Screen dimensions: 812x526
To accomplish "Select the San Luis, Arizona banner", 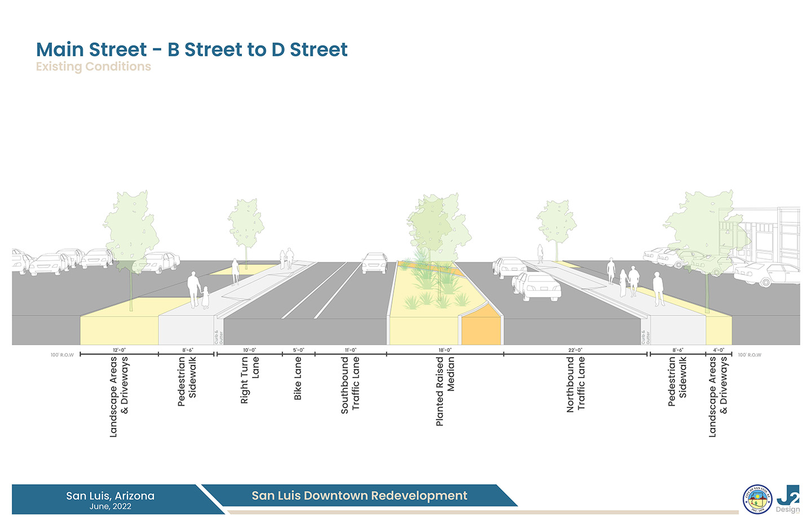I will [x=110, y=499].
